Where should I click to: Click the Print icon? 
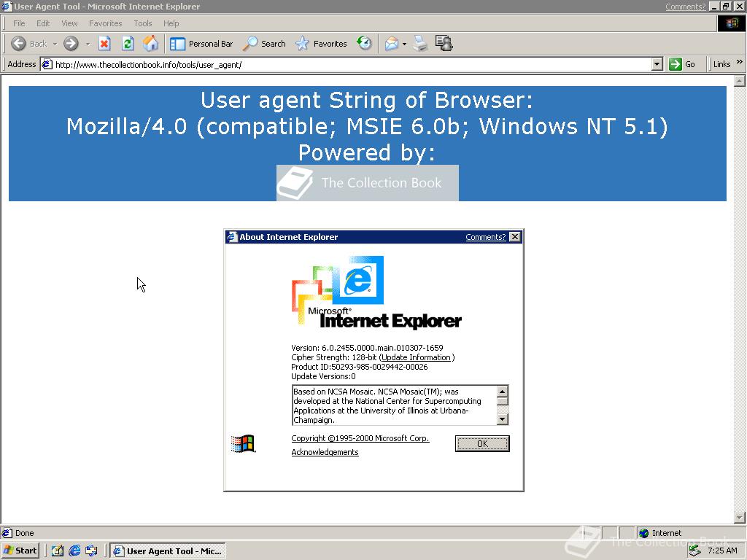(420, 44)
